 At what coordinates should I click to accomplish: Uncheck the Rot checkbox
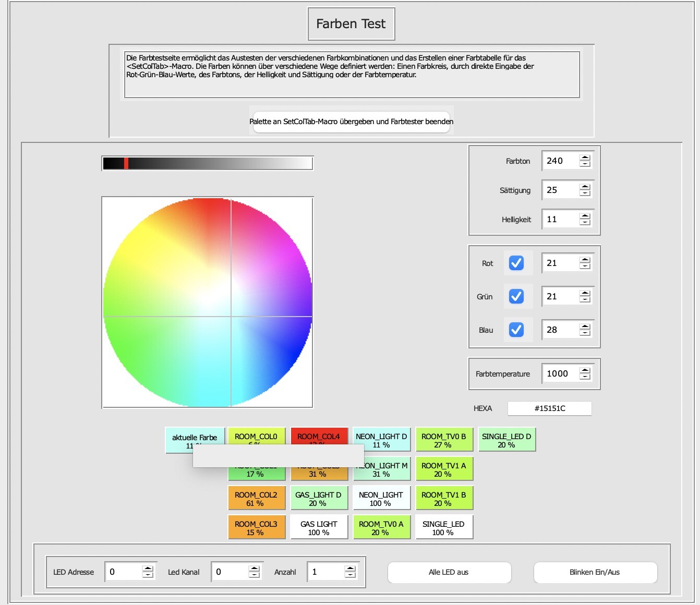[516, 263]
